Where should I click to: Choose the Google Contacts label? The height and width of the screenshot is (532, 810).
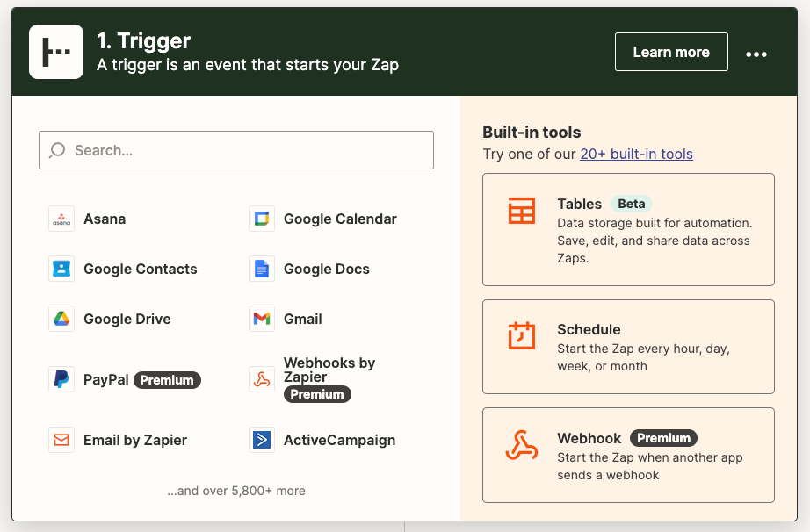tap(141, 269)
